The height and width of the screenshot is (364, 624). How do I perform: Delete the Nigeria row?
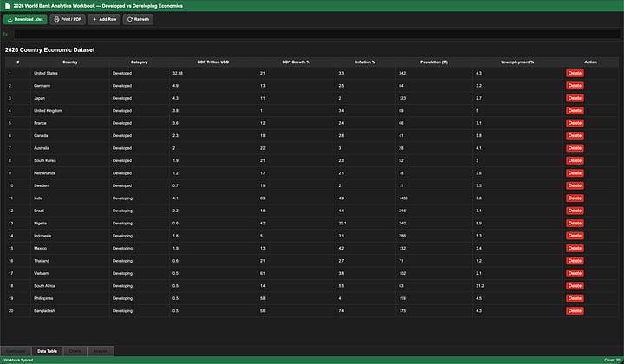575,224
